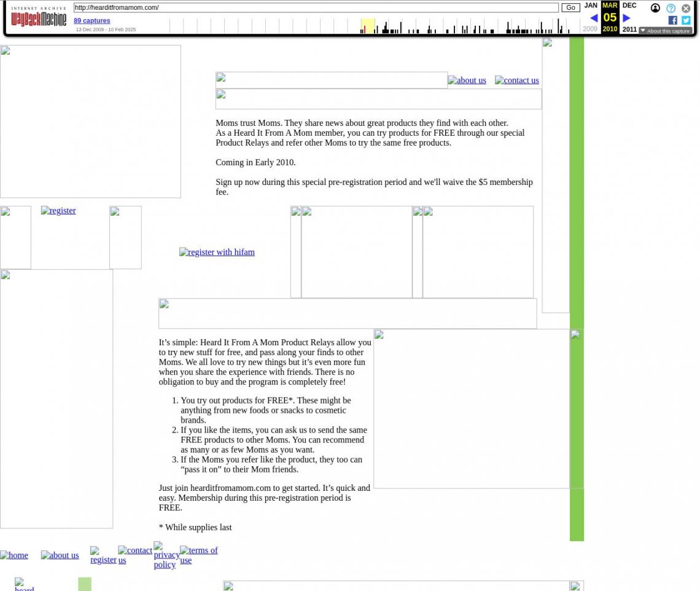Open Wayback help question mark icon
This screenshot has width=700, height=591.
(671, 8)
